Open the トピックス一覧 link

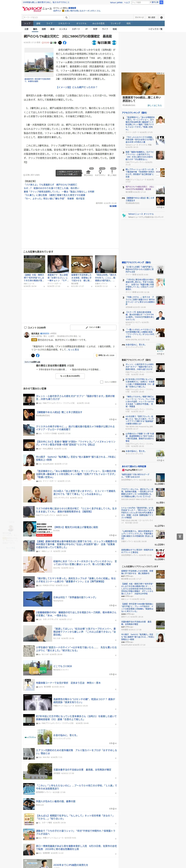(155, 29)
